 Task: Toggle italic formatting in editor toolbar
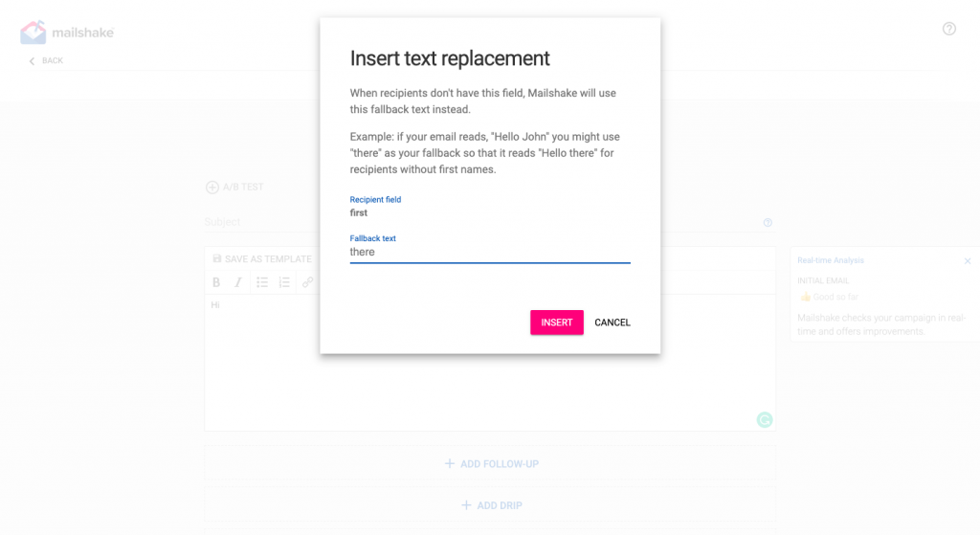(x=238, y=282)
